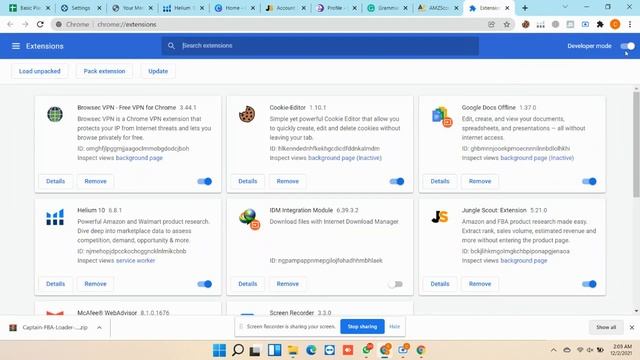The height and width of the screenshot is (360, 640).
Task: Open the Extensions hamburger menu
Action: pos(16,46)
